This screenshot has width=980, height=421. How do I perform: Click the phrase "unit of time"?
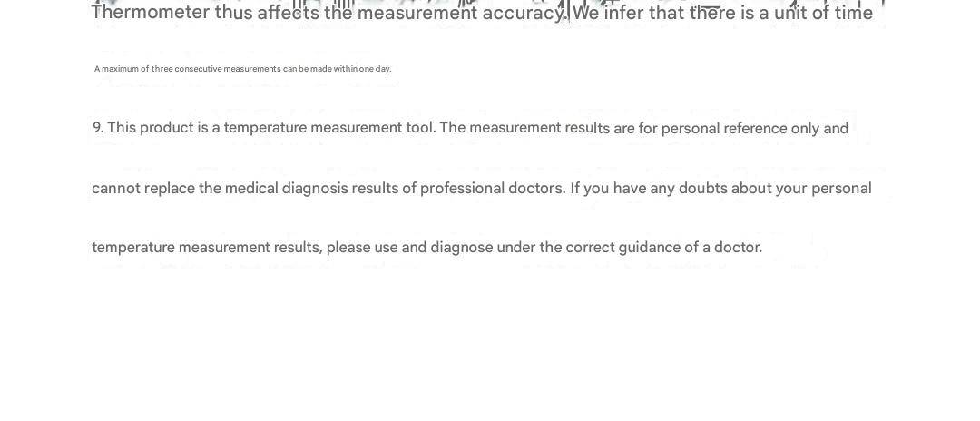click(x=823, y=13)
